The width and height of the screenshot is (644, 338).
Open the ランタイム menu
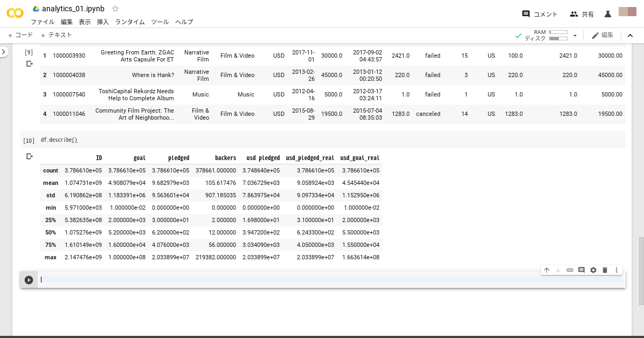point(130,22)
